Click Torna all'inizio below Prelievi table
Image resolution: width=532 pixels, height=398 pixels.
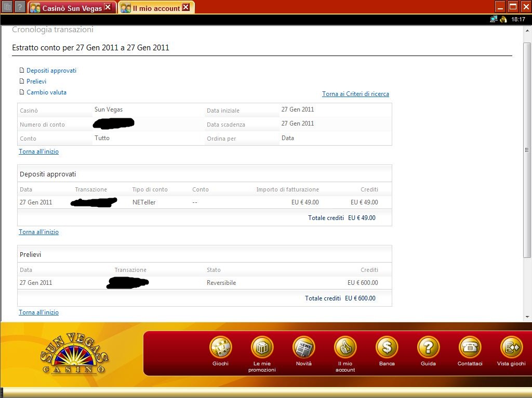(x=38, y=312)
